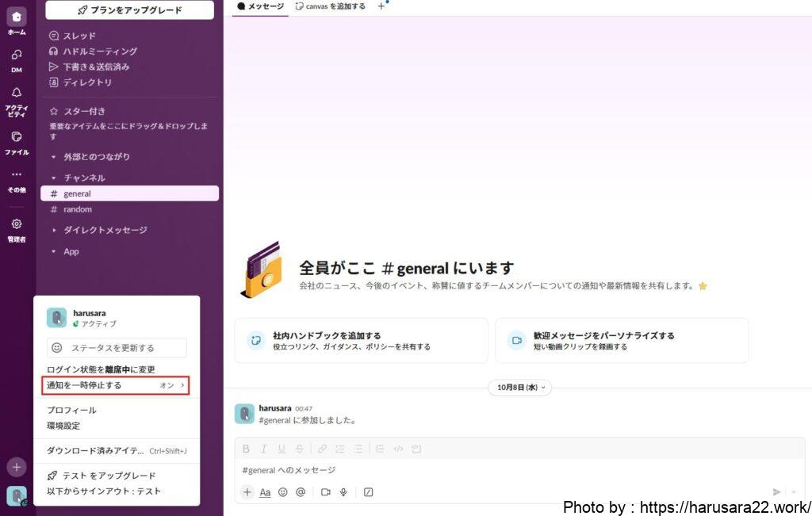Open the DM icon in the left rail
812x516 pixels.
click(16, 55)
